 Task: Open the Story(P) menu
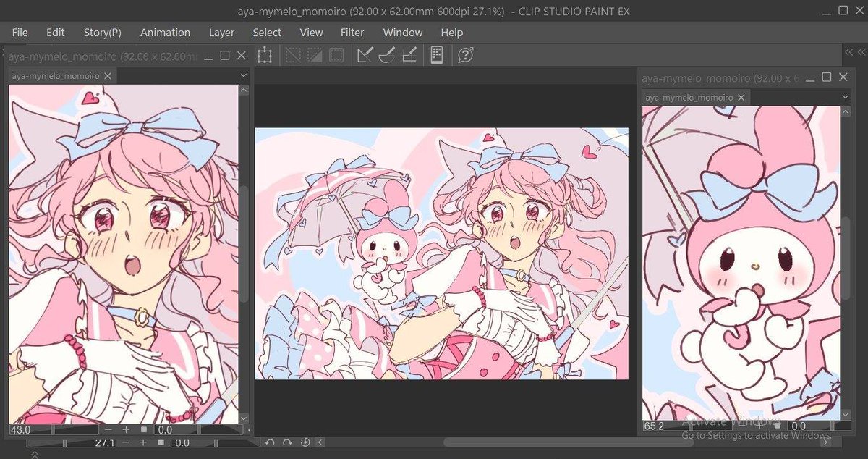(103, 33)
